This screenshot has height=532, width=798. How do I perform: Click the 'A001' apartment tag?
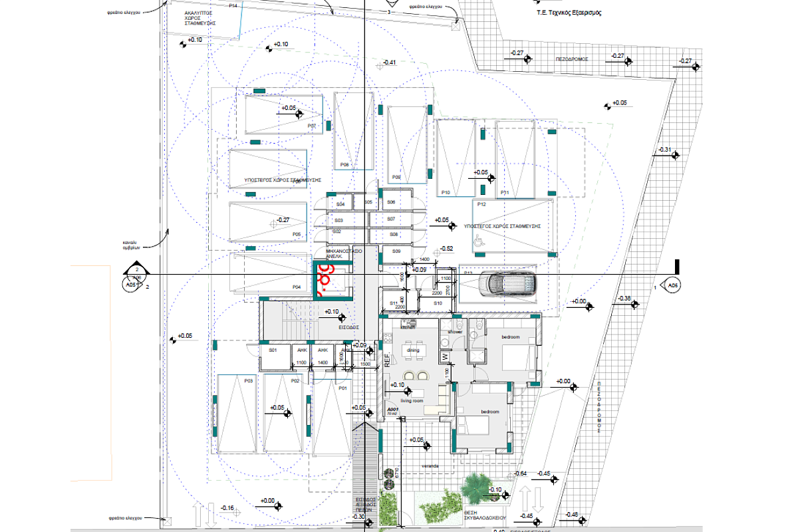(x=392, y=409)
